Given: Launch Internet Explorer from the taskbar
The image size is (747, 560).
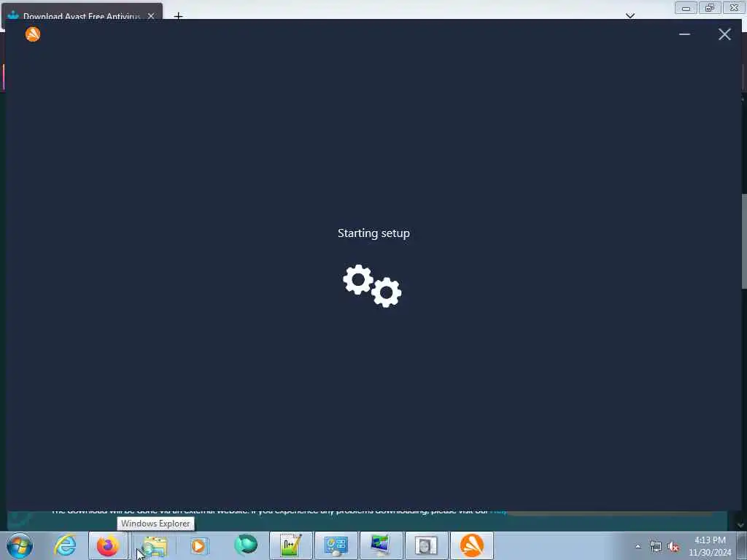Looking at the screenshot, I should tap(65, 545).
